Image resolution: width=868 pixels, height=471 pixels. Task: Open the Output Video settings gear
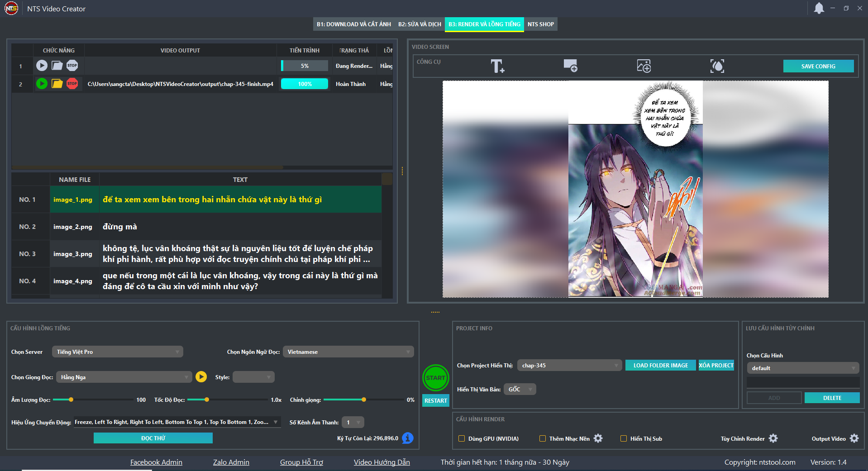click(x=854, y=438)
